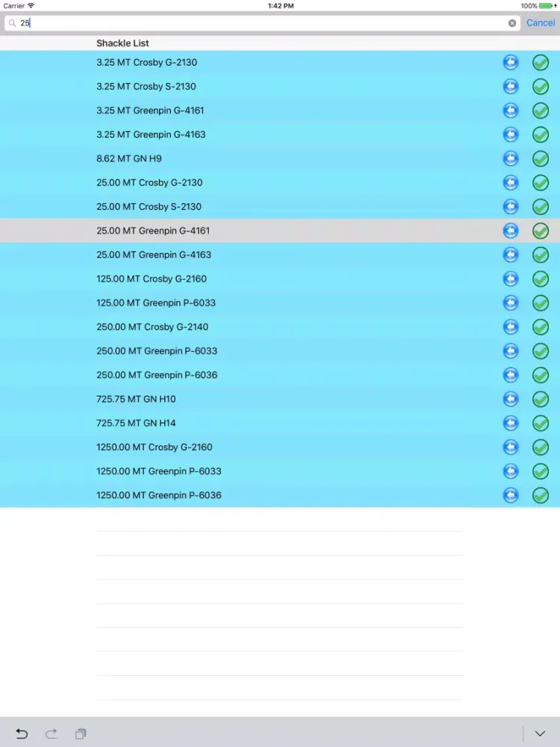This screenshot has height=747, width=560.
Task: Toggle green checkmark for 250.00 MT Greenpin P-6036
Action: point(541,375)
